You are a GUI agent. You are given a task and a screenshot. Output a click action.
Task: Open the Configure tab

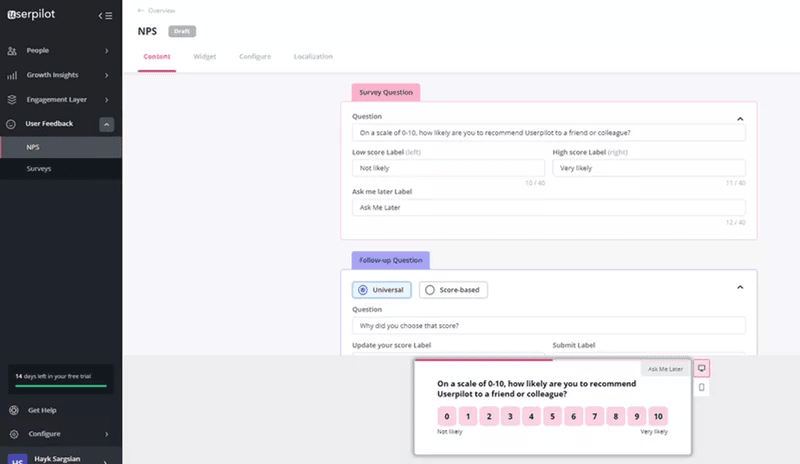(x=255, y=57)
